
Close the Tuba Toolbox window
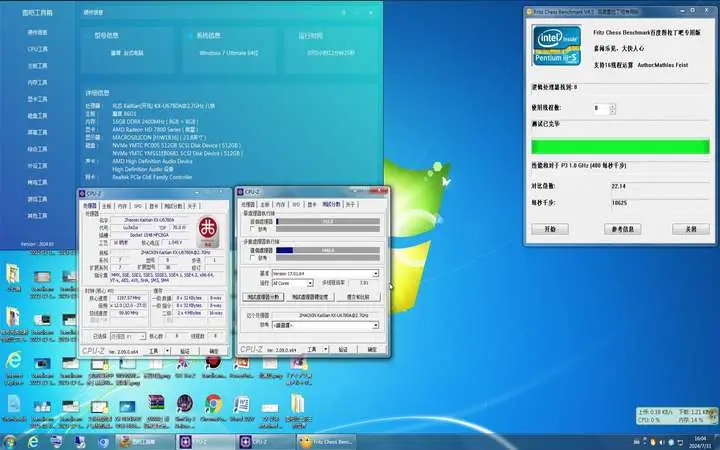click(x=371, y=12)
